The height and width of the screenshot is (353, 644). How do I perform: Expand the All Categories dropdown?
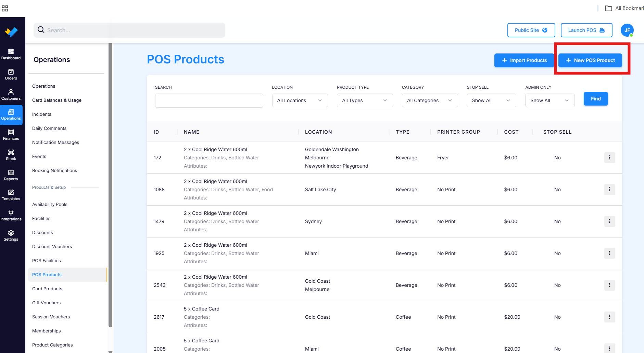[430, 100]
